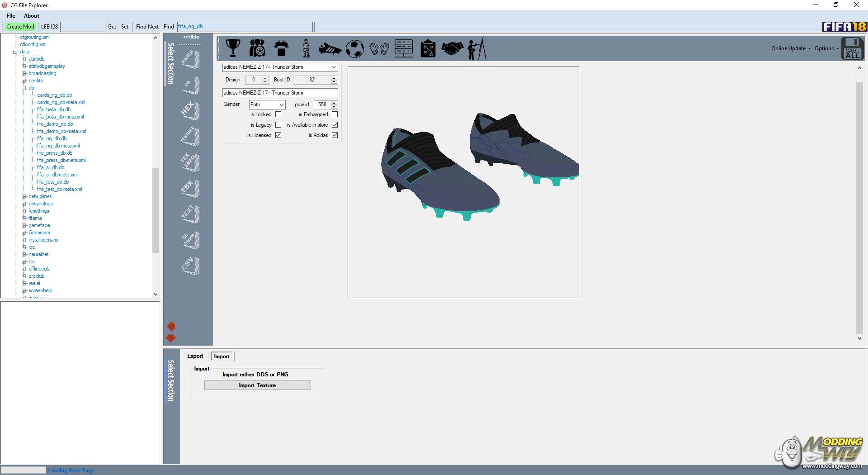Open the Gender dropdown showing Both
The image size is (868, 475).
267,104
